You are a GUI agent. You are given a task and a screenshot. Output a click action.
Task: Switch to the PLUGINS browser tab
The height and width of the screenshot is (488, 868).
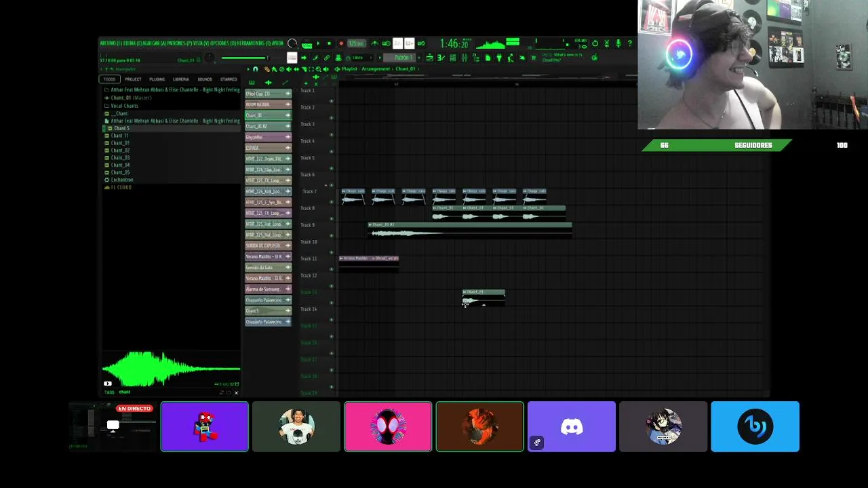(157, 79)
